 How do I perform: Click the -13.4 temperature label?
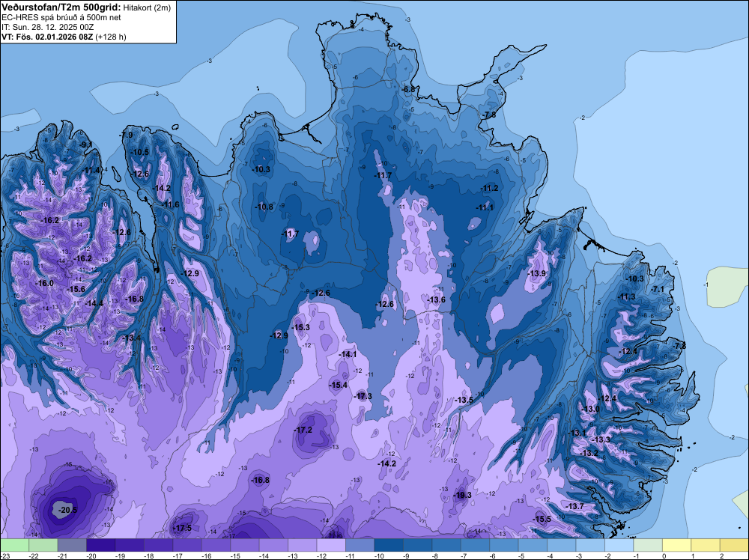coord(133,338)
